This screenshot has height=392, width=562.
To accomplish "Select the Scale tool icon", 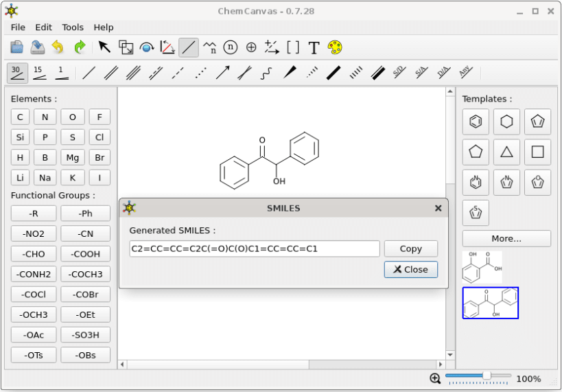I will click(x=126, y=47).
